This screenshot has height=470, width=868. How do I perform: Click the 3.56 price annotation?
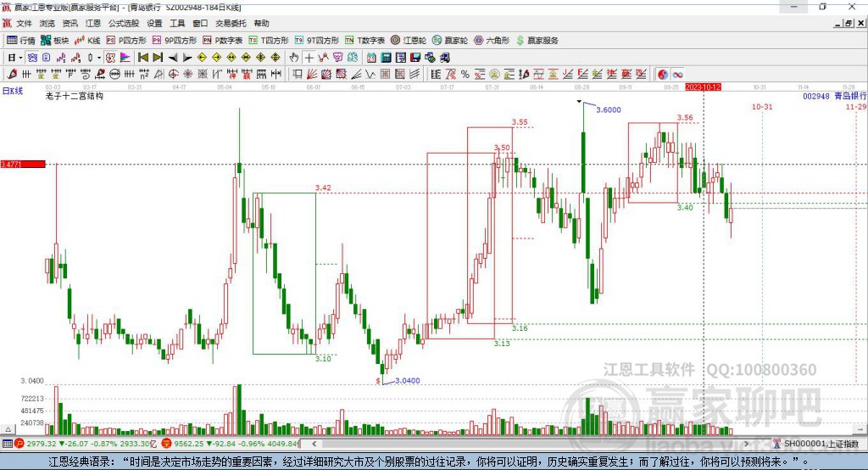click(685, 117)
